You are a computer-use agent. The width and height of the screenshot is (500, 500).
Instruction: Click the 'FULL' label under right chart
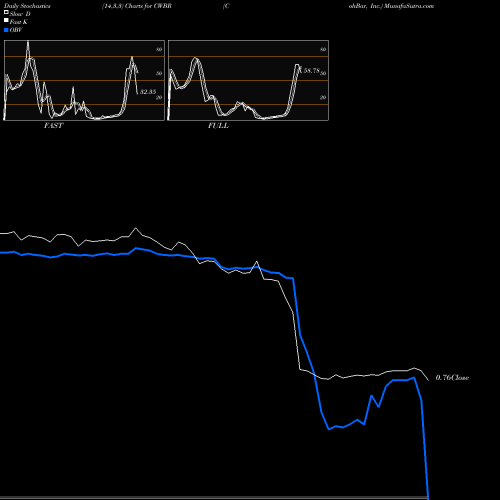tap(218, 126)
